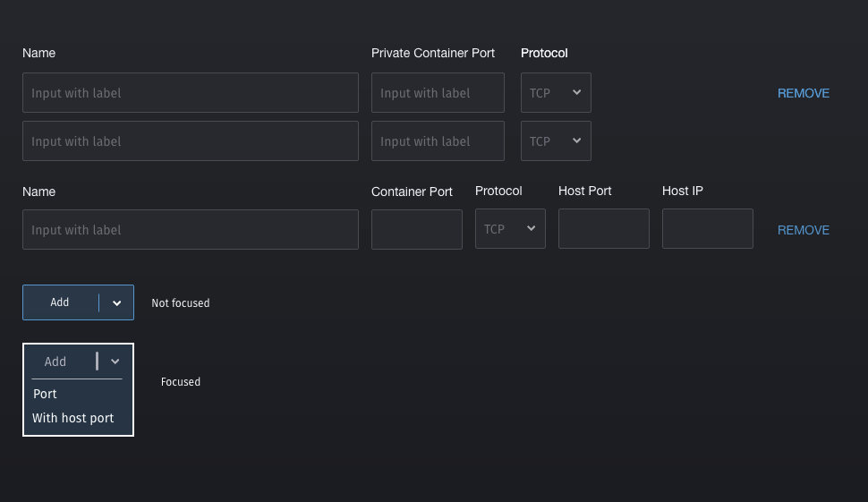Focus the first Name input field
The height and width of the screenshot is (502, 868).
coord(191,93)
